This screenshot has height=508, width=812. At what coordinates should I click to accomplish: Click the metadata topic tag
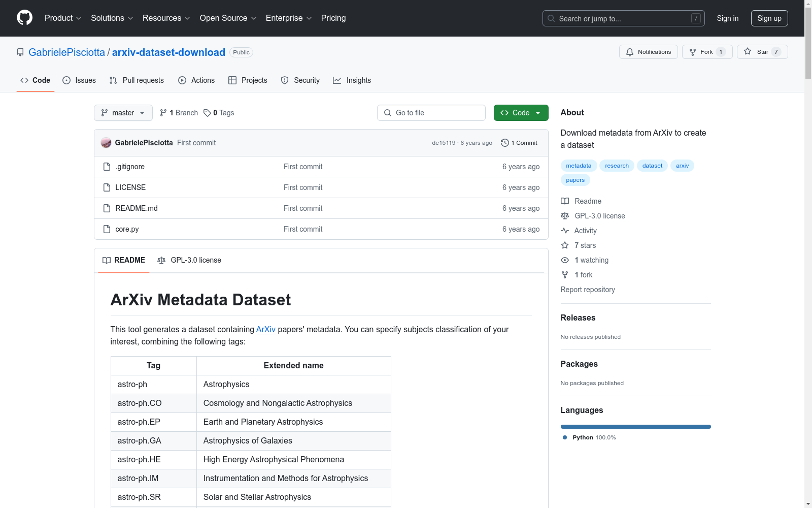click(x=579, y=166)
